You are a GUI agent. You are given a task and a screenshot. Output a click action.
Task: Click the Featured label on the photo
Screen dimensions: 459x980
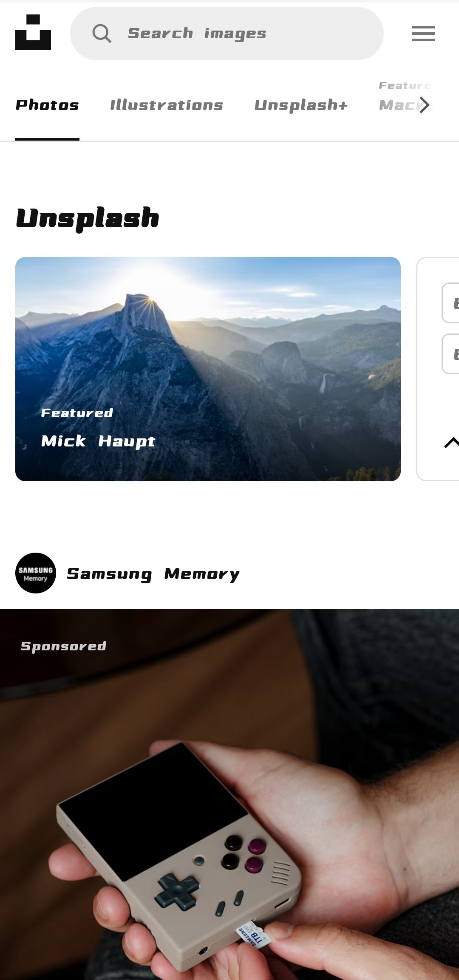77,413
